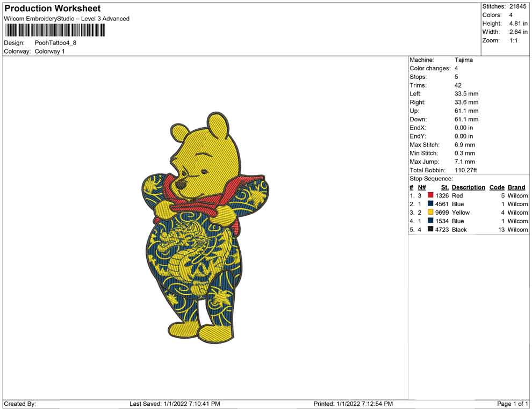Click the Left value '33.5 mm'

[x=466, y=93]
